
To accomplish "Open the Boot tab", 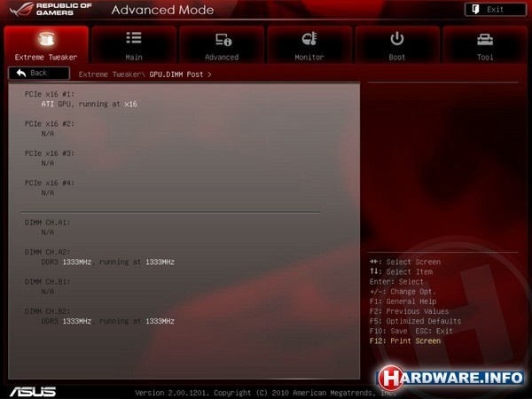I will (x=397, y=44).
